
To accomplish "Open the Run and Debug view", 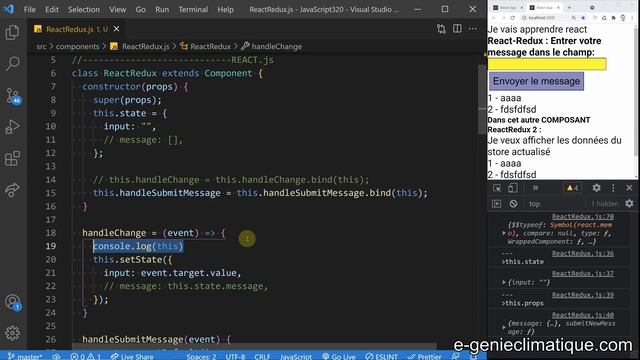I will [12, 127].
